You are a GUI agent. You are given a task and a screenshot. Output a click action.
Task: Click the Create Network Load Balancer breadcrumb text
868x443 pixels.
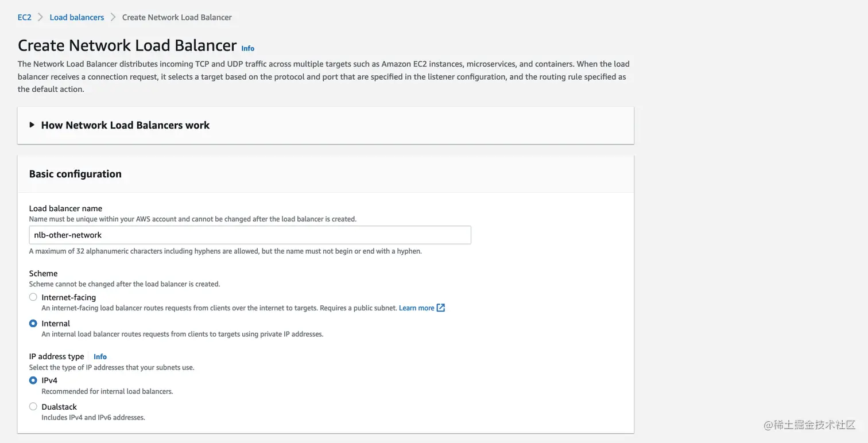pyautogui.click(x=177, y=17)
